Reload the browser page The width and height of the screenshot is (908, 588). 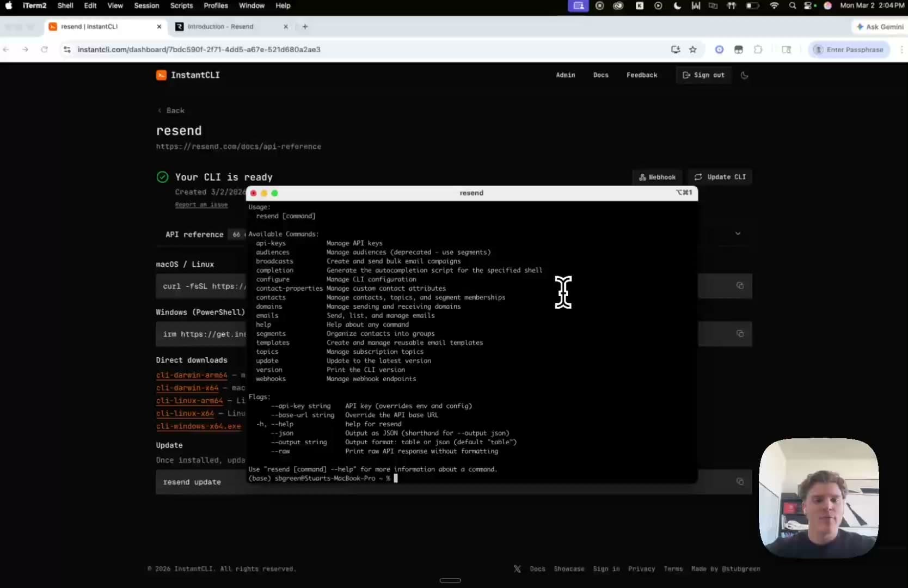44,50
